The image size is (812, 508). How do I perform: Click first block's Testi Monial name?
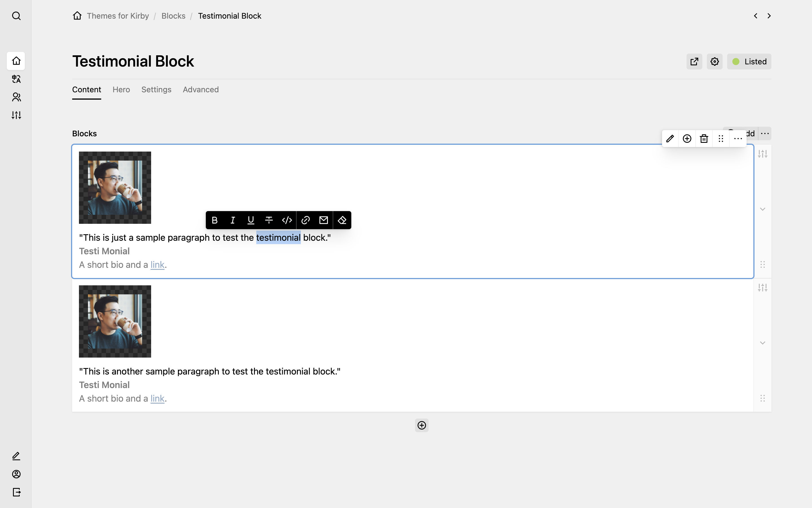pos(104,251)
